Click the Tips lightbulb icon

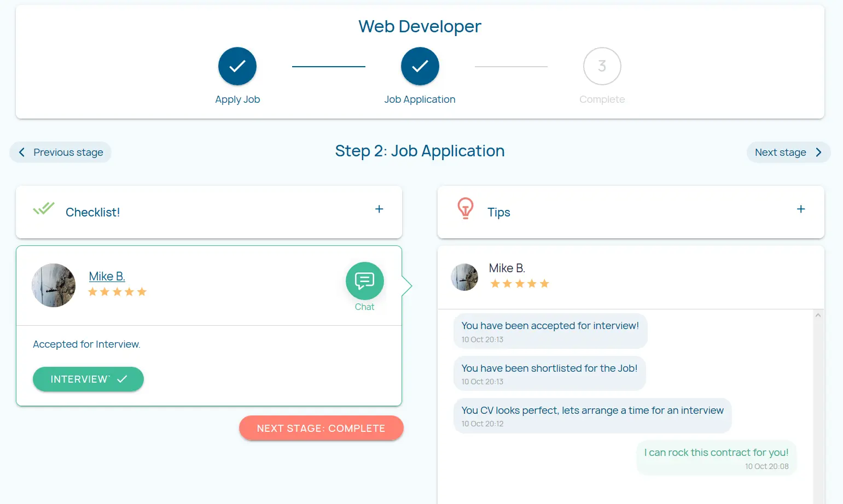465,208
